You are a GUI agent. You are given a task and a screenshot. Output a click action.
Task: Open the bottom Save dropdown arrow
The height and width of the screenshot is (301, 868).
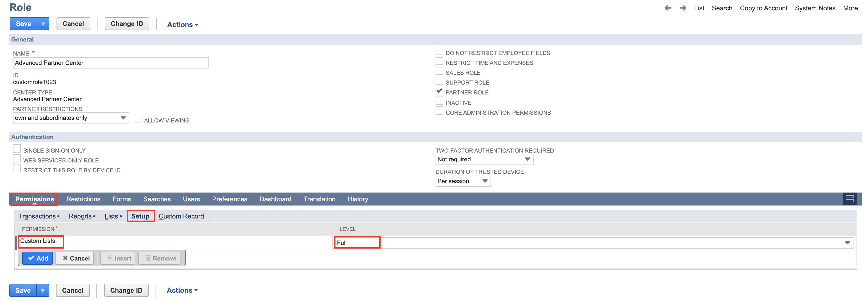43,290
